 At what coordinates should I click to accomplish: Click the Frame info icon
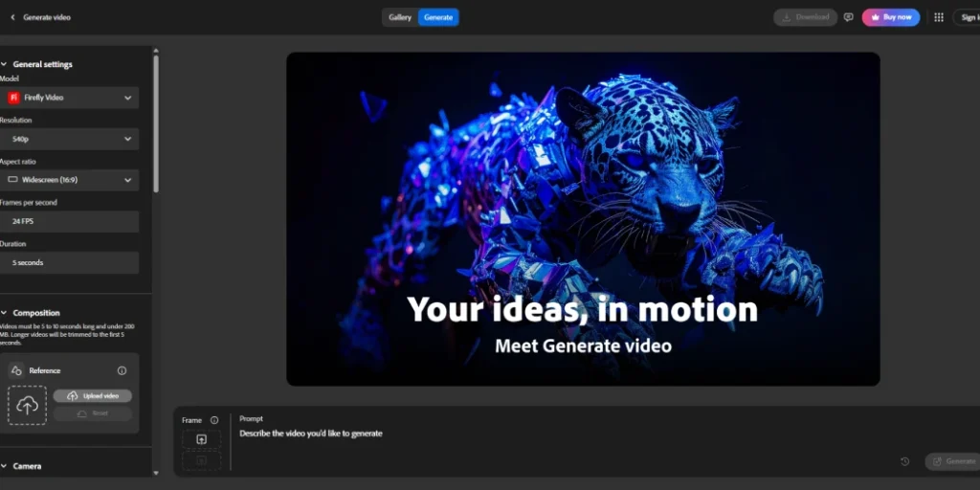pyautogui.click(x=214, y=420)
